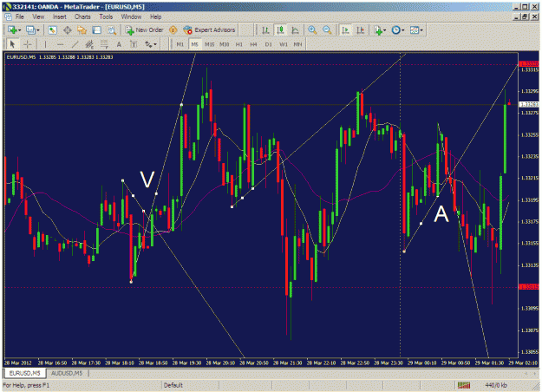Pick the horizontal line drawing tool
542x392 pixels.
point(60,44)
